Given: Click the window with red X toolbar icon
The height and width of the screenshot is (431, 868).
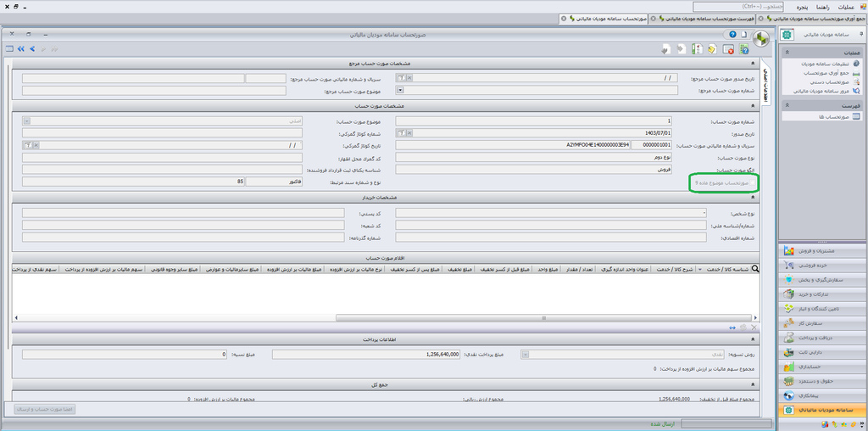Looking at the screenshot, I should click(x=728, y=49).
